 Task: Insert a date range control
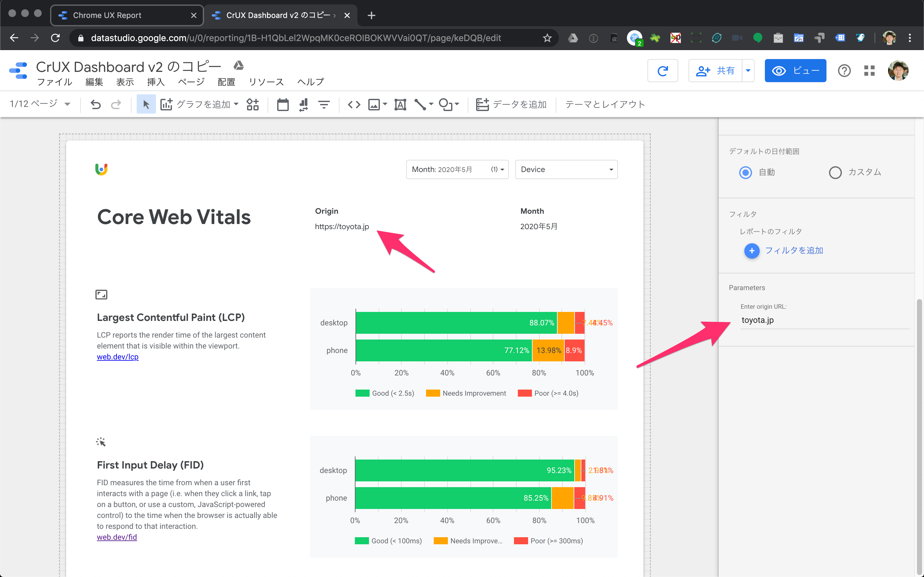pos(283,104)
